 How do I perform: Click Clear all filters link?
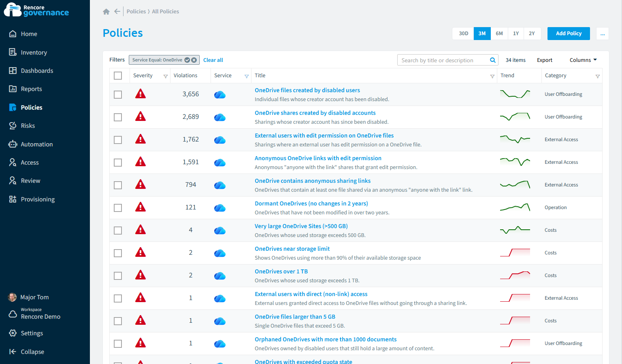click(213, 60)
